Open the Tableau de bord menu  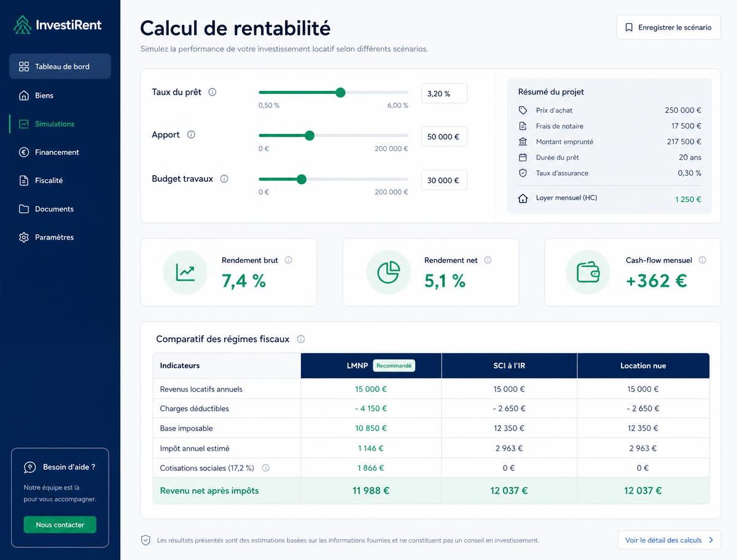point(60,66)
